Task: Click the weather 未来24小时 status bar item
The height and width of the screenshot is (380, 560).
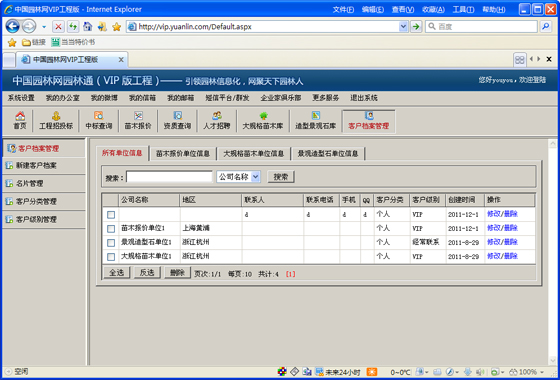Action: click(x=338, y=372)
